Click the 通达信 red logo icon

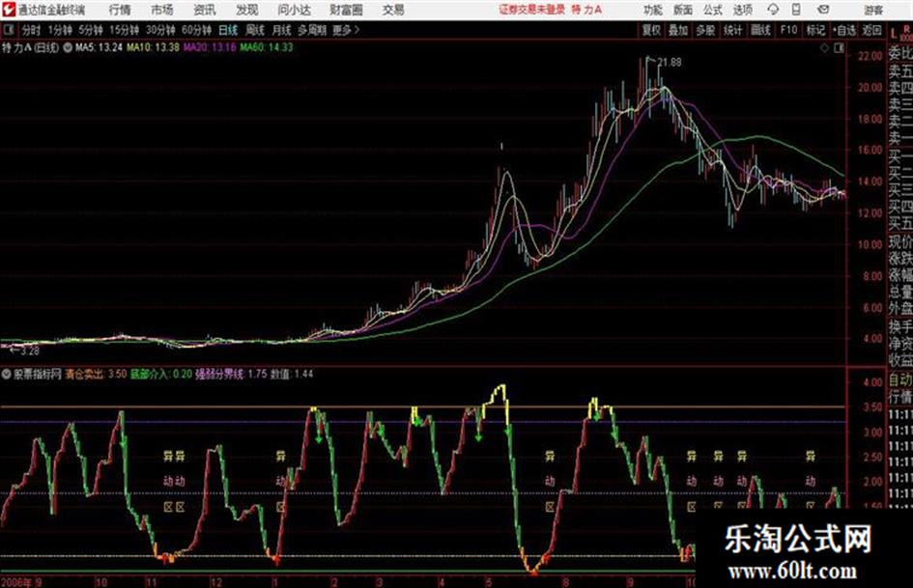(x=8, y=10)
